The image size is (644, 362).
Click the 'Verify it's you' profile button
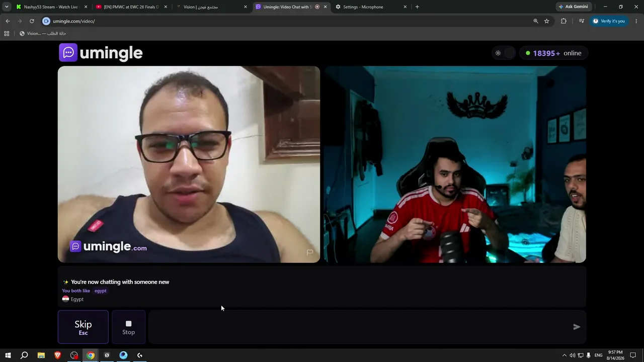click(x=609, y=21)
